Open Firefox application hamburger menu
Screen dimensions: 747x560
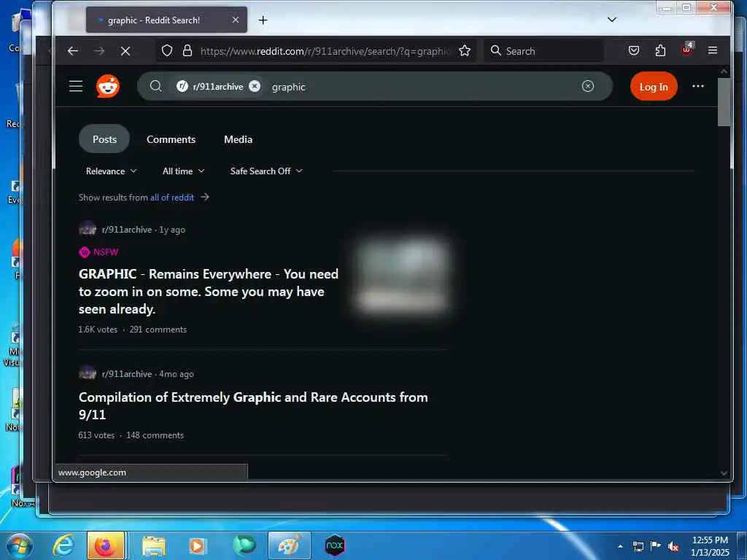tap(713, 50)
